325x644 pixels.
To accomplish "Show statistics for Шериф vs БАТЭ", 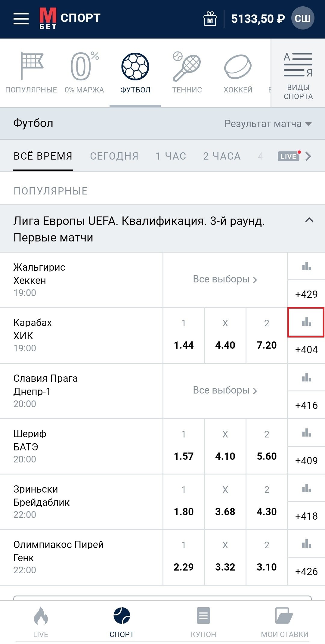I will point(306,433).
